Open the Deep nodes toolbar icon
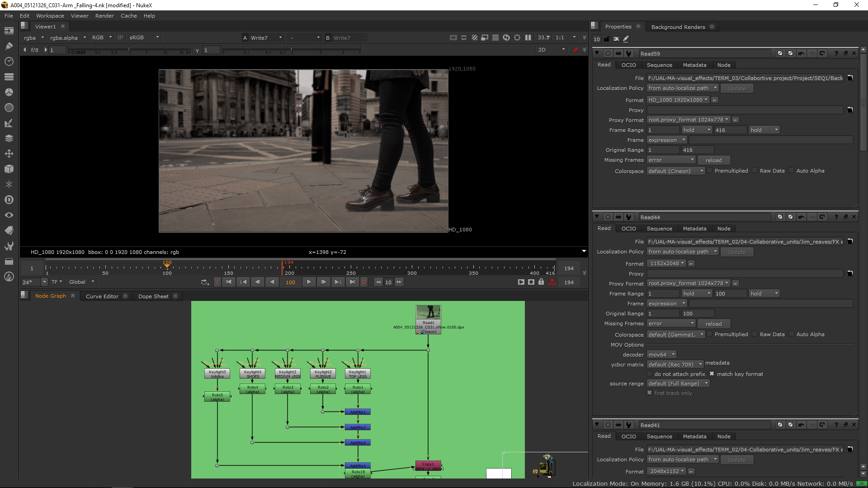 point(9,200)
